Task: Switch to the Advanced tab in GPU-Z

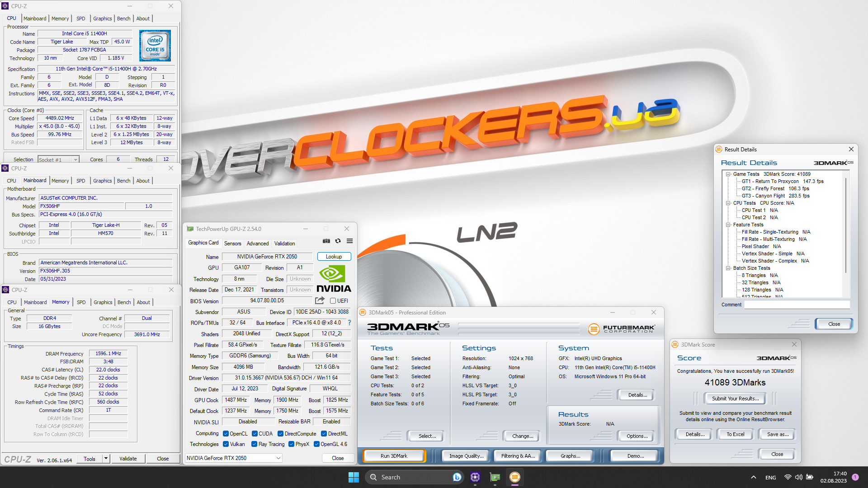Action: pos(258,244)
